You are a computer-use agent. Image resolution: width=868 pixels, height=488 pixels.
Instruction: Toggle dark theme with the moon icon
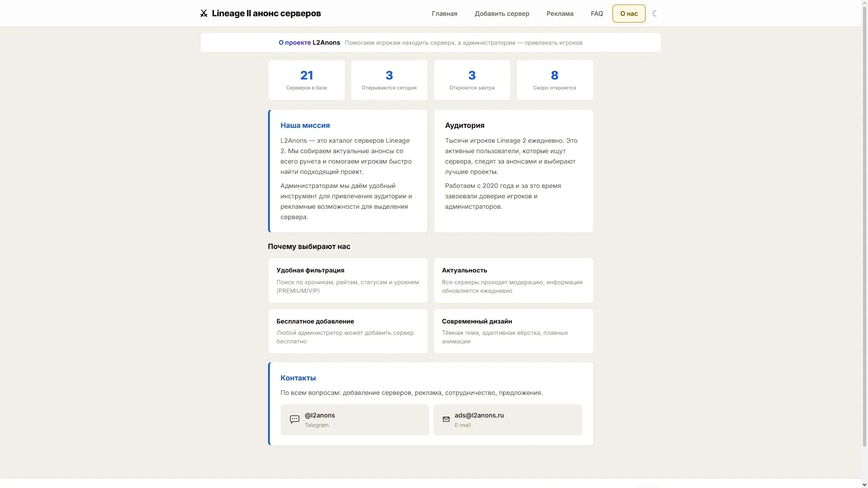655,14
